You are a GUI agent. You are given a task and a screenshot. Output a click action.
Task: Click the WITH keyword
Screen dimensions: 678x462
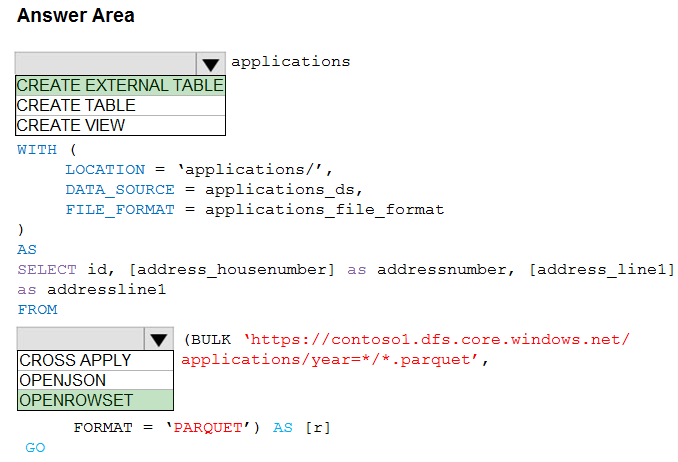[37, 150]
